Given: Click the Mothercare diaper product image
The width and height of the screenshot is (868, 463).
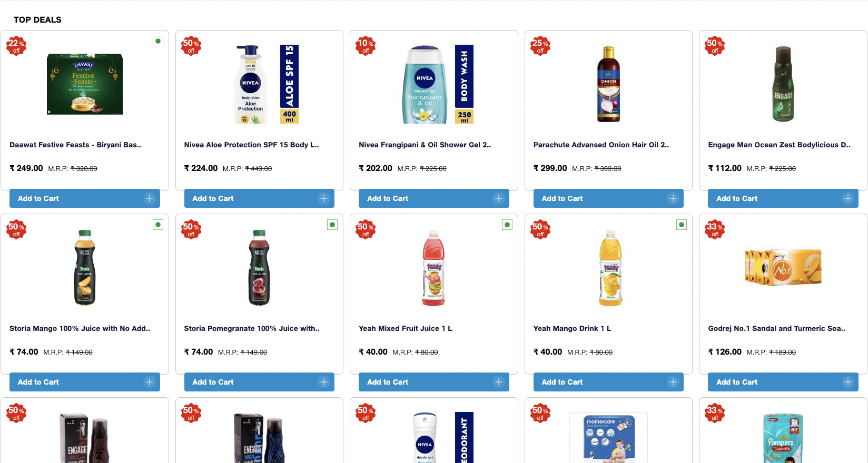Looking at the screenshot, I should pos(608,438).
